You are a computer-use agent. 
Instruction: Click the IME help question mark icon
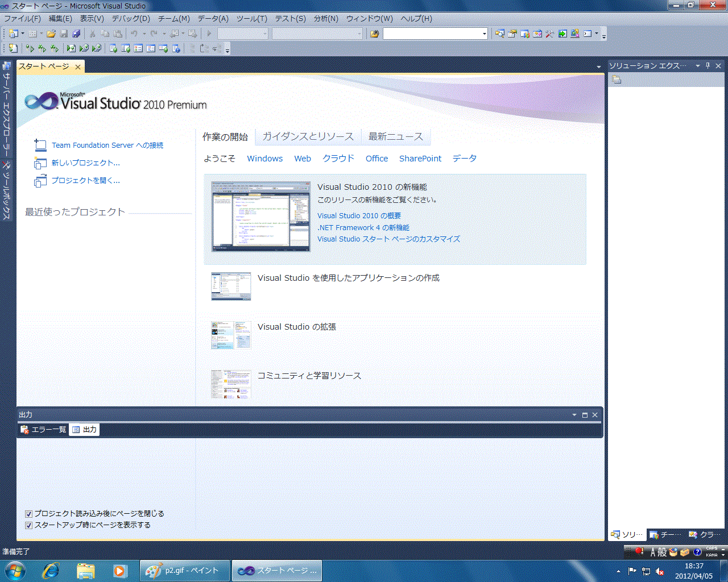(x=697, y=552)
